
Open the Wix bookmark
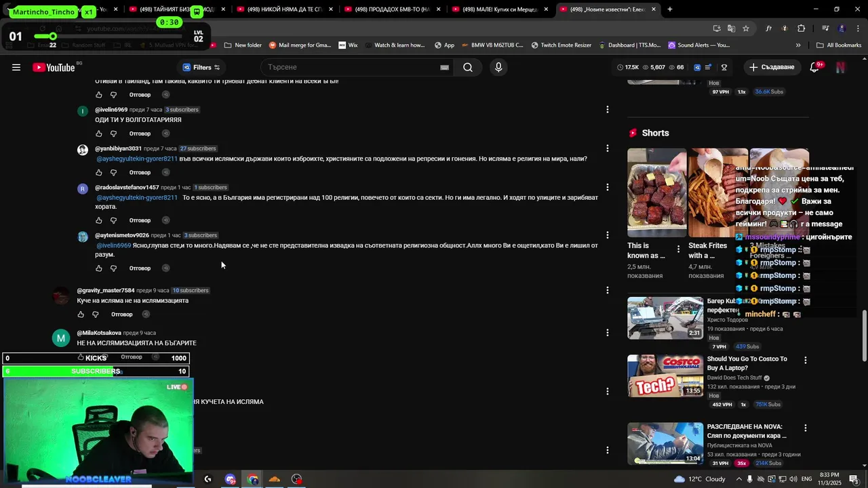point(348,45)
